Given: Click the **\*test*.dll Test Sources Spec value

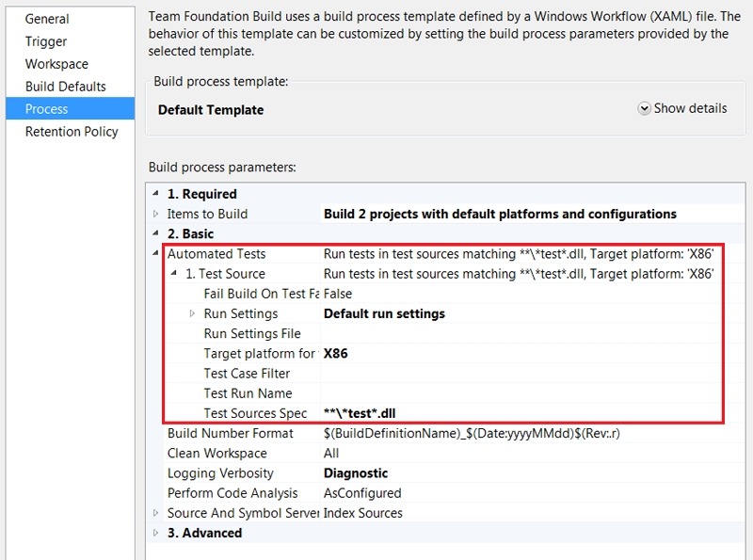Looking at the screenshot, I should tap(360, 413).
